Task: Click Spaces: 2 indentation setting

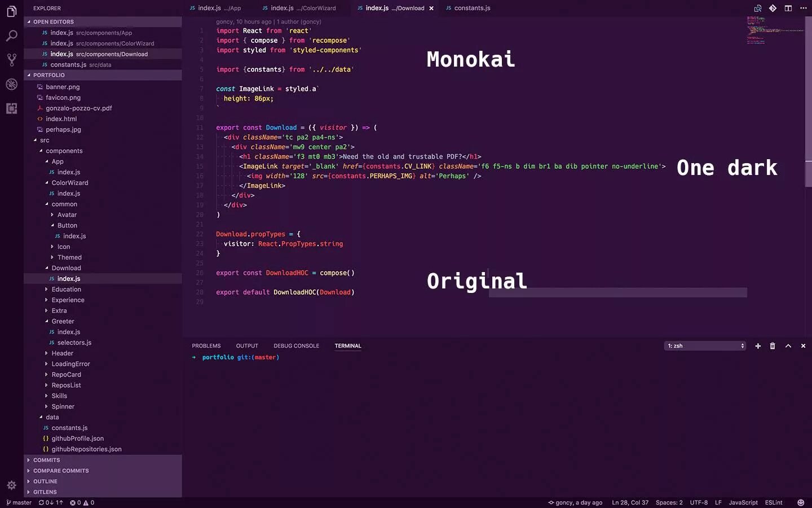Action: (x=669, y=502)
